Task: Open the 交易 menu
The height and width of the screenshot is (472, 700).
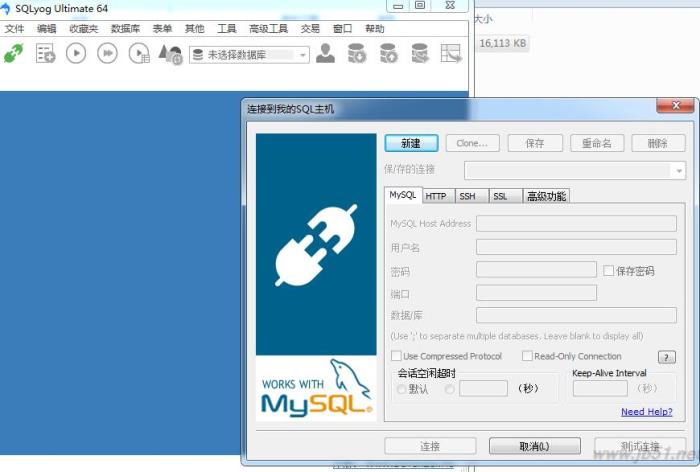Action: coord(310,29)
